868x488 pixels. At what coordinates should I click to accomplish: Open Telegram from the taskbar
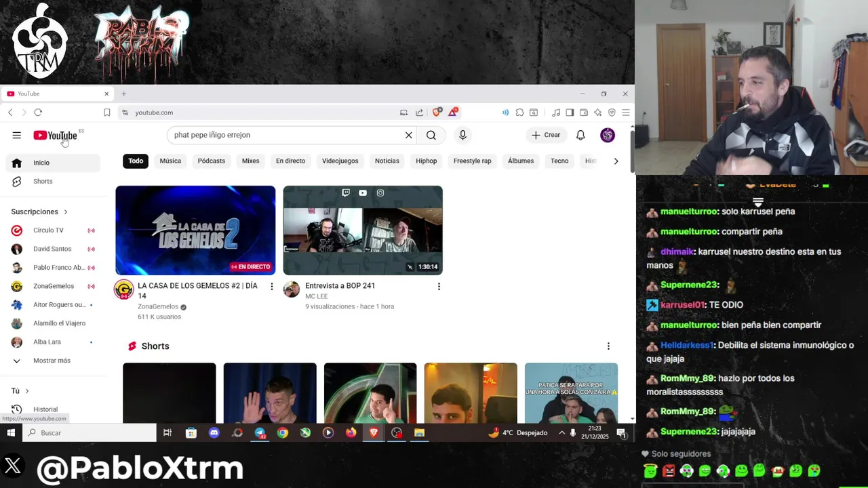click(x=260, y=432)
